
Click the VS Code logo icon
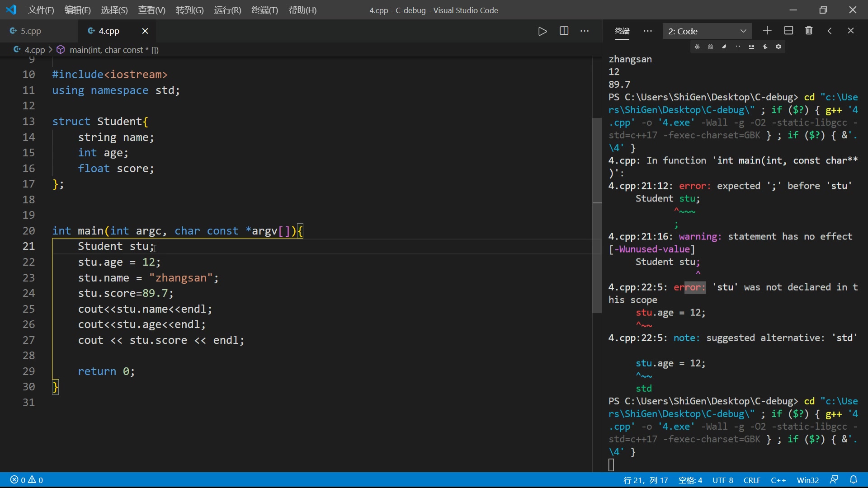(11, 9)
